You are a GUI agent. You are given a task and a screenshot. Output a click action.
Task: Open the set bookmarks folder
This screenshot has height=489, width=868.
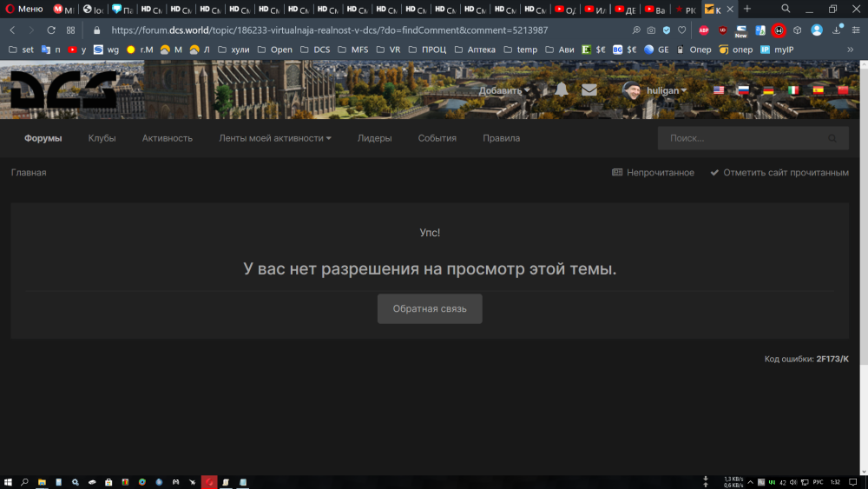[21, 50]
